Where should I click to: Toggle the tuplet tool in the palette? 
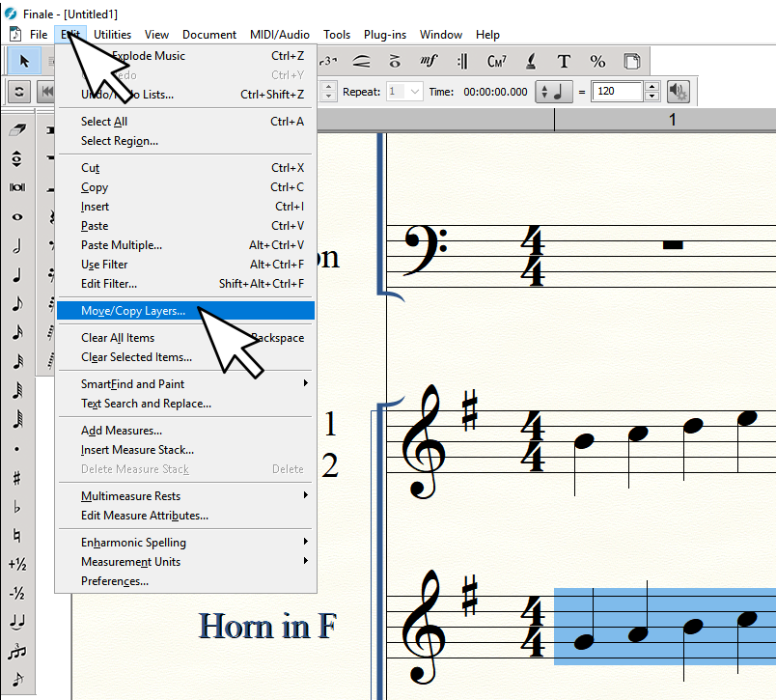[x=17, y=652]
